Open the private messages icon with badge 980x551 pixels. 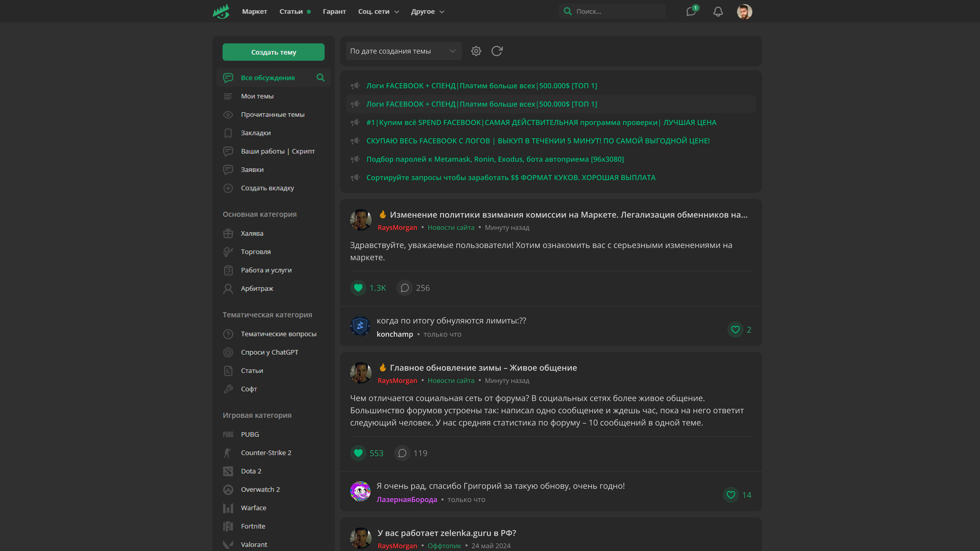pos(691,11)
